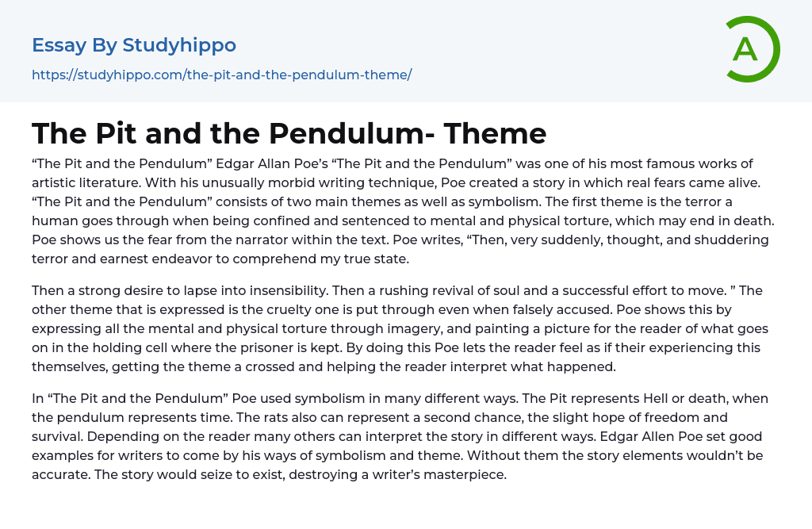Click the essay title The Pit and the Pendulum- Theme
This screenshot has height=529, width=812.
click(x=289, y=133)
